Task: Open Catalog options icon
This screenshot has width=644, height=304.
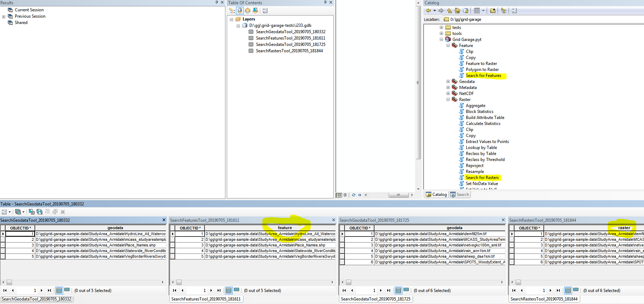Action: 515,11
